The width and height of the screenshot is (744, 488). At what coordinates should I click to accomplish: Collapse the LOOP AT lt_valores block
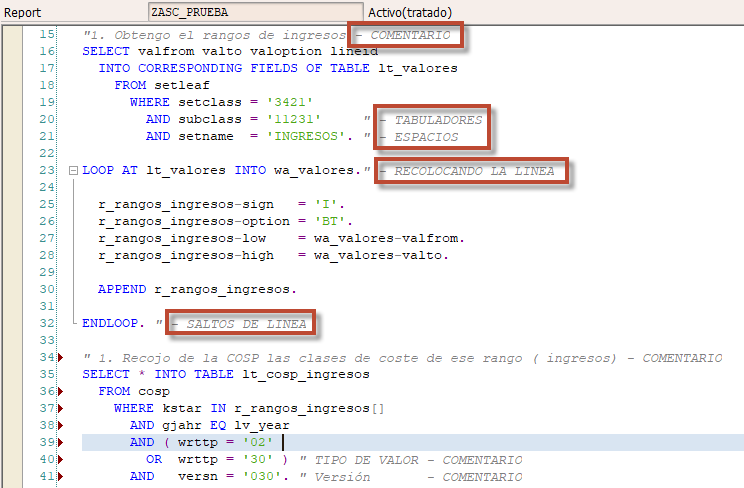coord(73,170)
